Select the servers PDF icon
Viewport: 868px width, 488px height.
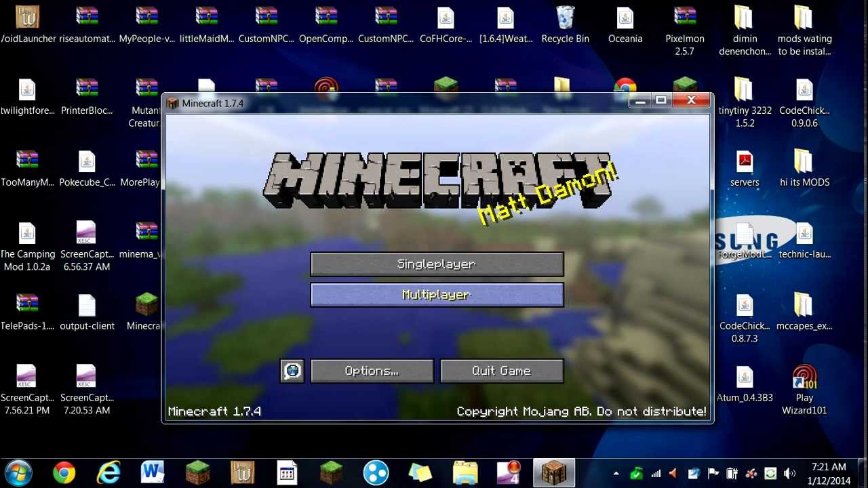(x=745, y=168)
